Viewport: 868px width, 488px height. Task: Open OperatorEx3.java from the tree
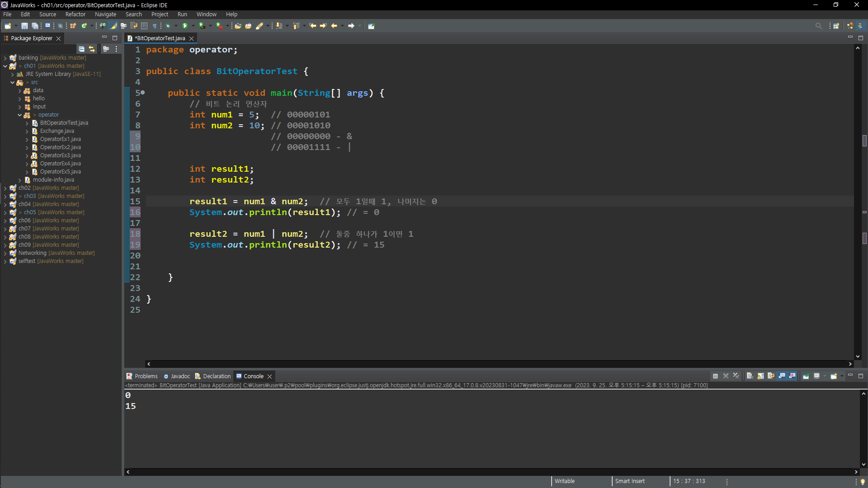[60, 155]
